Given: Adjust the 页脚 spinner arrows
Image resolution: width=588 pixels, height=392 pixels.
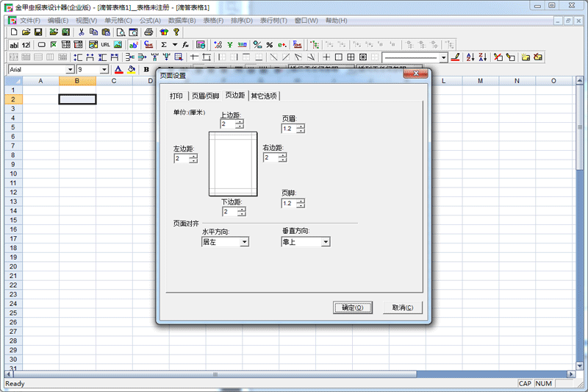Looking at the screenshot, I should (x=301, y=203).
